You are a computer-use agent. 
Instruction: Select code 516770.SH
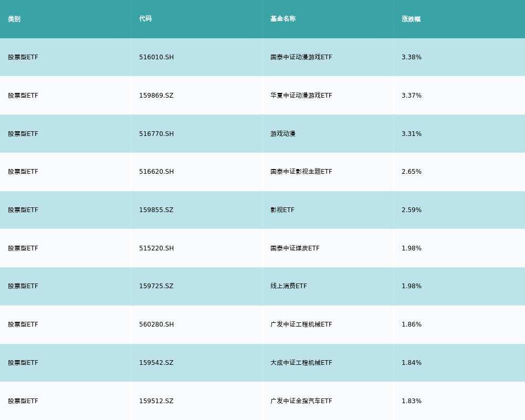[x=156, y=134]
